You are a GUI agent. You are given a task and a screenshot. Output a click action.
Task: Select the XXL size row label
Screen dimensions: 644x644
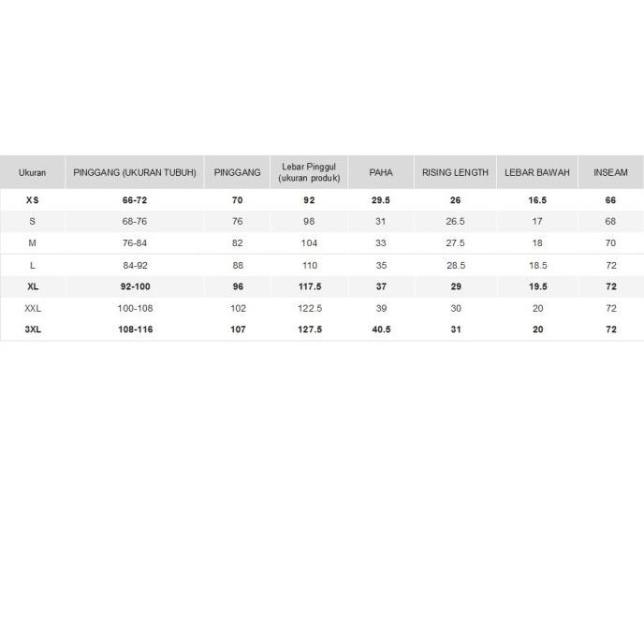(x=32, y=308)
